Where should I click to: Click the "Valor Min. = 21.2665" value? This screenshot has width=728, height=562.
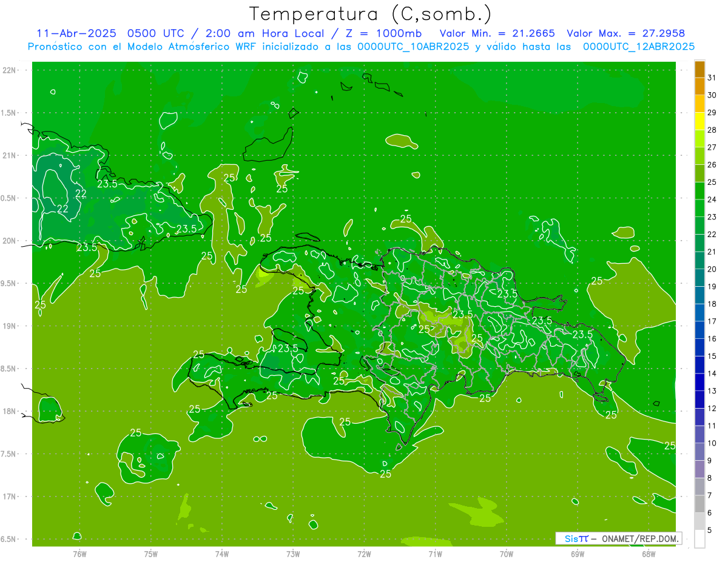tap(497, 33)
